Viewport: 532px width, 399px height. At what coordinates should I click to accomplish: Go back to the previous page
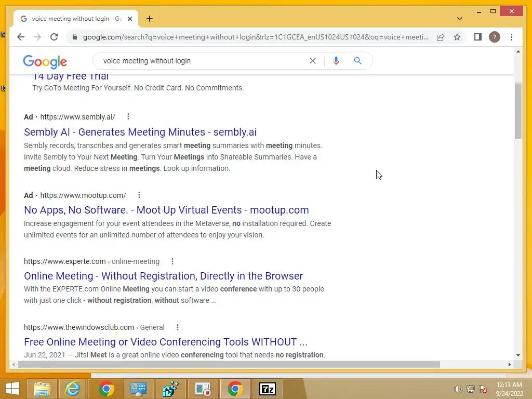(21, 37)
